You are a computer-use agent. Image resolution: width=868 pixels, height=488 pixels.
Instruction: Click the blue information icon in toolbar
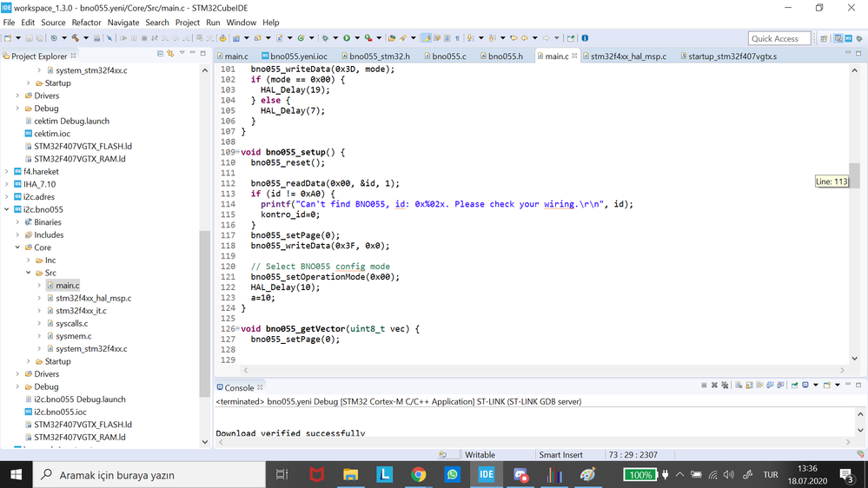coord(585,38)
